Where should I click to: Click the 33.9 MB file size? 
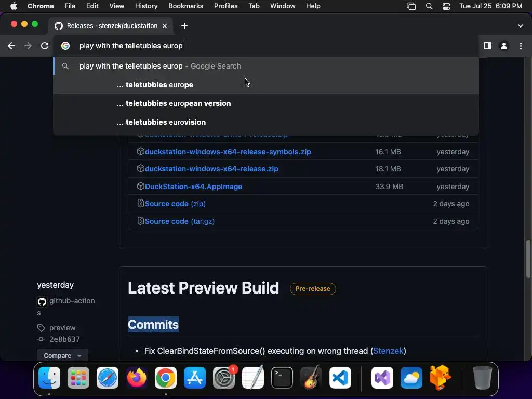click(389, 187)
